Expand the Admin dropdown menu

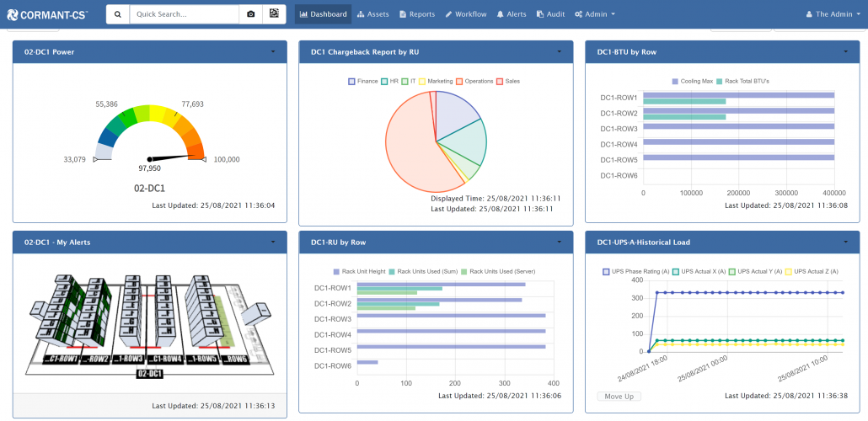click(x=594, y=14)
